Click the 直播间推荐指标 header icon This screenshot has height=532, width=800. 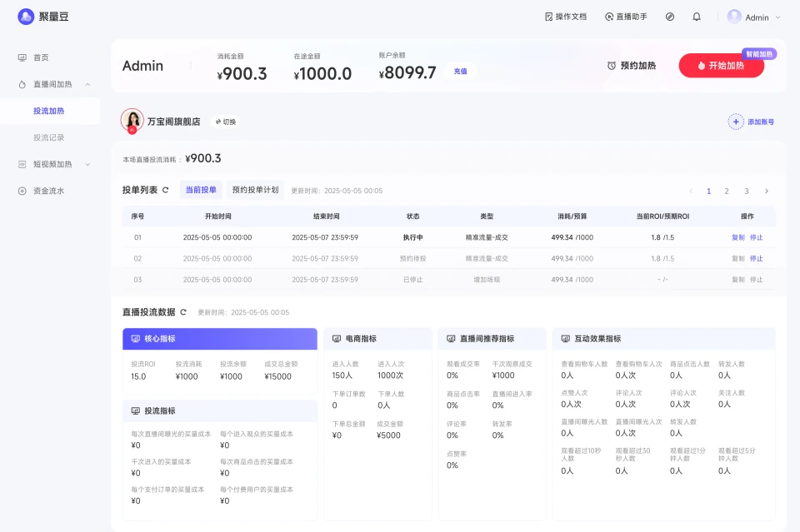click(451, 338)
